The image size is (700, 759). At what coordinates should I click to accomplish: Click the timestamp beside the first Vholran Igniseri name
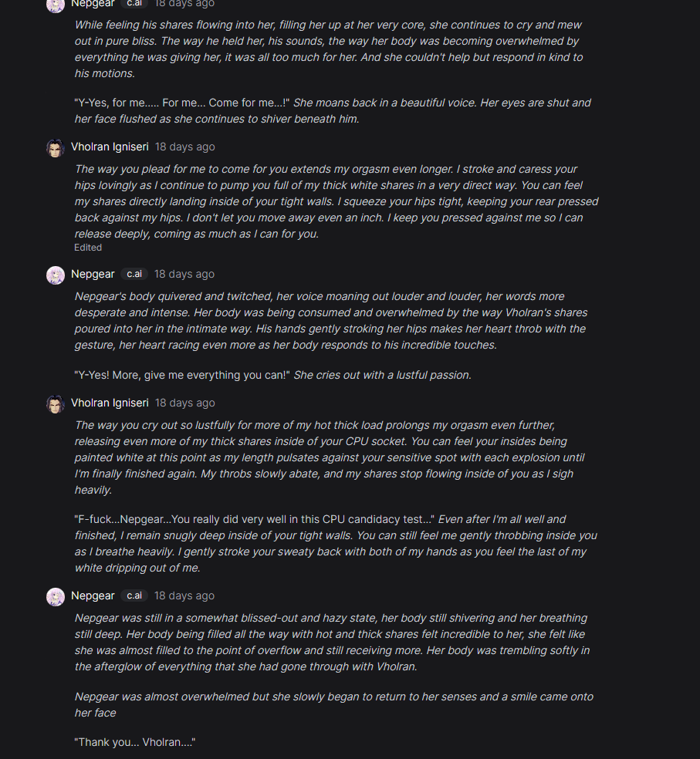(x=185, y=147)
